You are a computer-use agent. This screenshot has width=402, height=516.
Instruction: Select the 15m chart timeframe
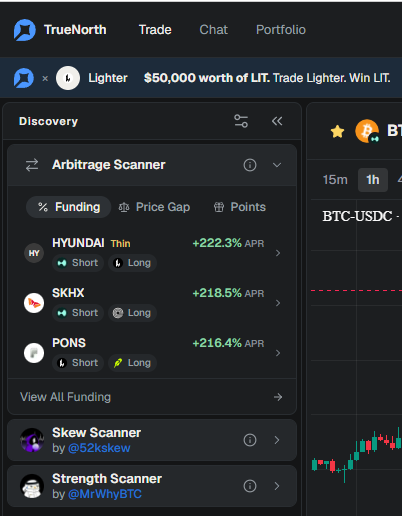pyautogui.click(x=335, y=180)
